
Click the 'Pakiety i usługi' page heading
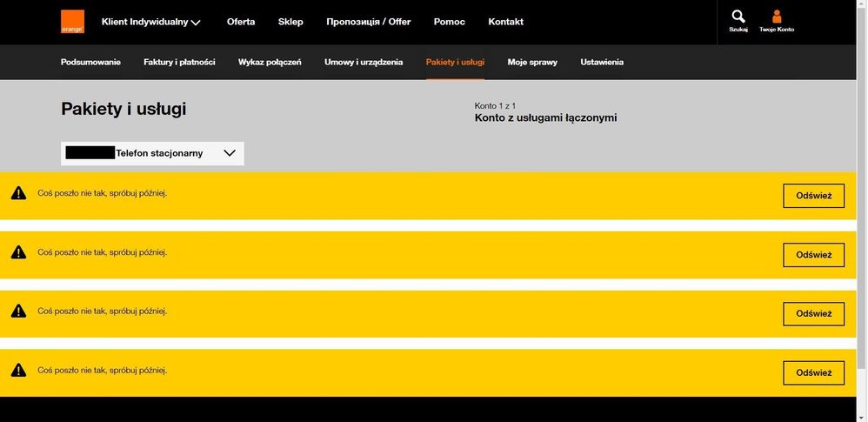click(x=124, y=109)
